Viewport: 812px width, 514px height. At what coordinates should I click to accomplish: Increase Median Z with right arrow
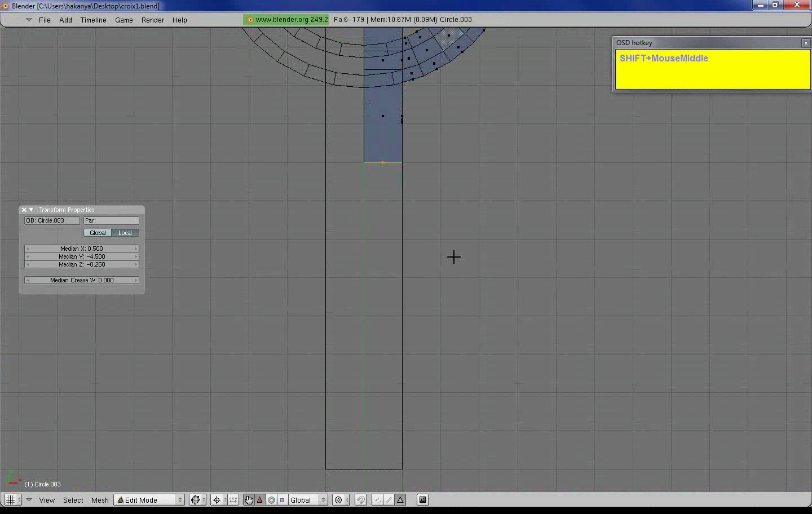coord(136,264)
